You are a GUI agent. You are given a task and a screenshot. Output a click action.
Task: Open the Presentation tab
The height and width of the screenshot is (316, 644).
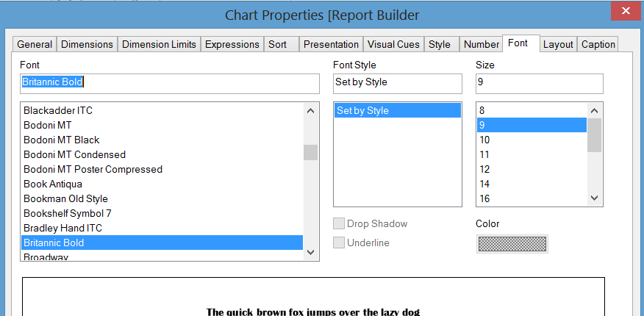[331, 44]
